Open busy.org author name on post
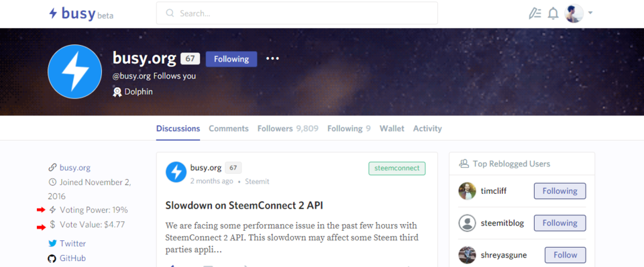 pyautogui.click(x=206, y=168)
